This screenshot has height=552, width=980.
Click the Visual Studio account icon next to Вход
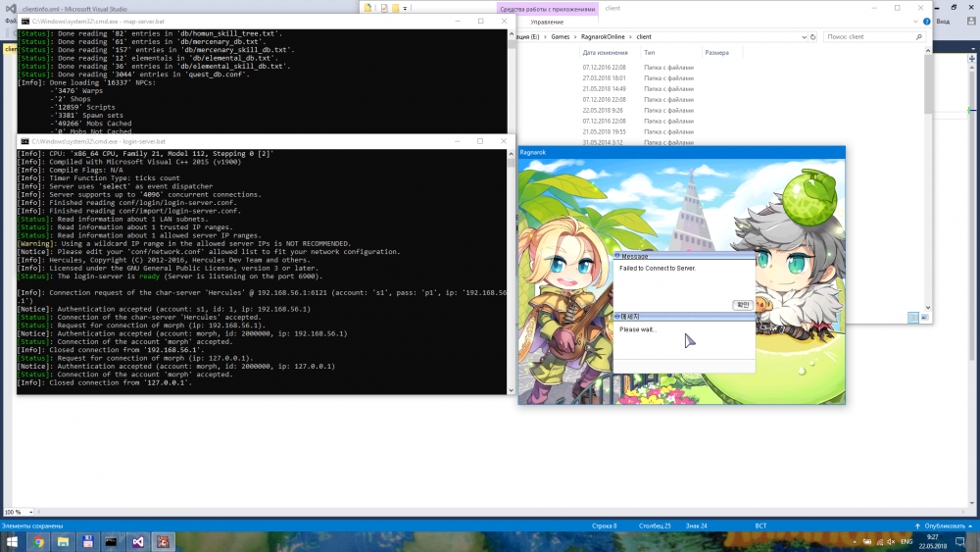coord(971,22)
